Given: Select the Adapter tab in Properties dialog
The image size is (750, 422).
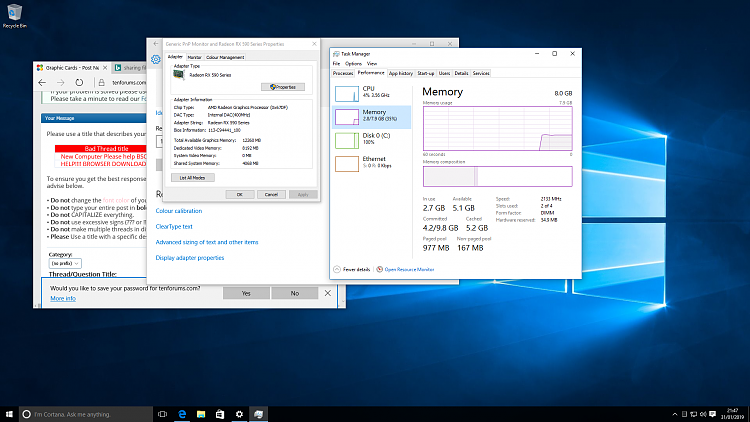Looking at the screenshot, I should tap(175, 57).
